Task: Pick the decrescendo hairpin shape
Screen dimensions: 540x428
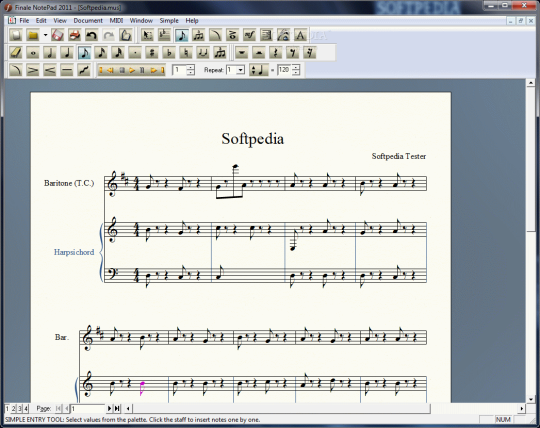Action: click(33, 70)
